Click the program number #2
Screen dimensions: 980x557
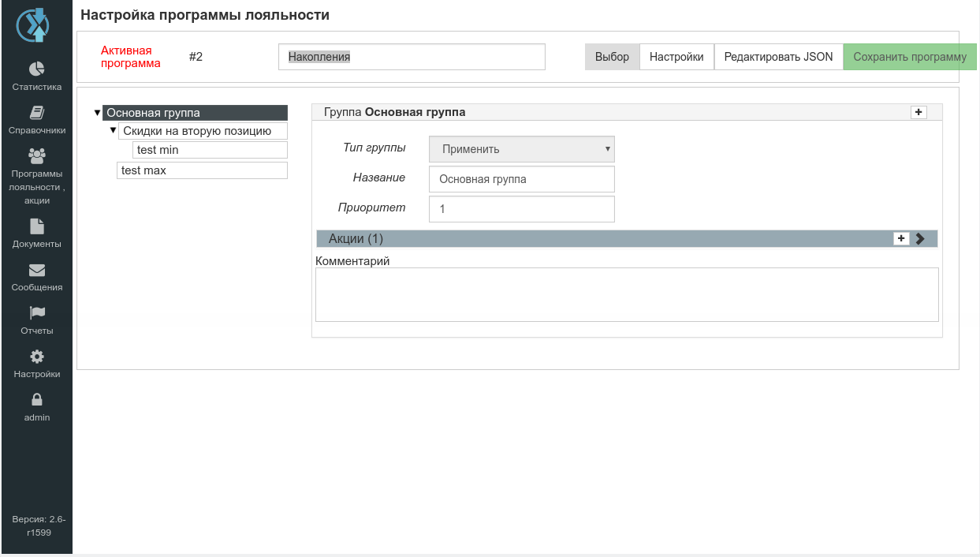(x=196, y=57)
